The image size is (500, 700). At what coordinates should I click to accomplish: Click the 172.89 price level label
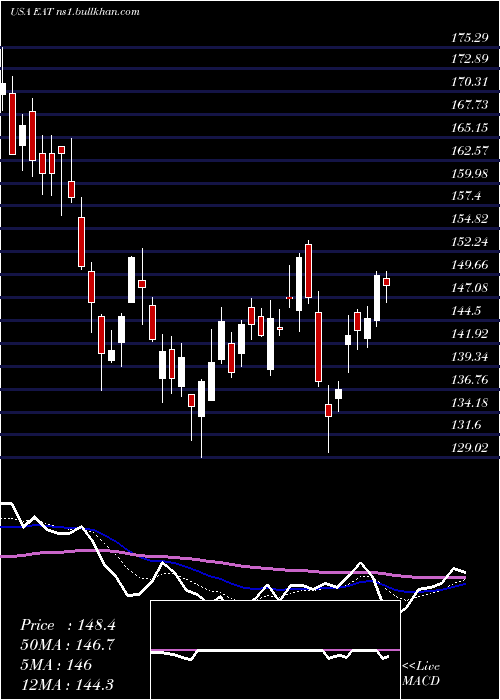pyautogui.click(x=470, y=58)
